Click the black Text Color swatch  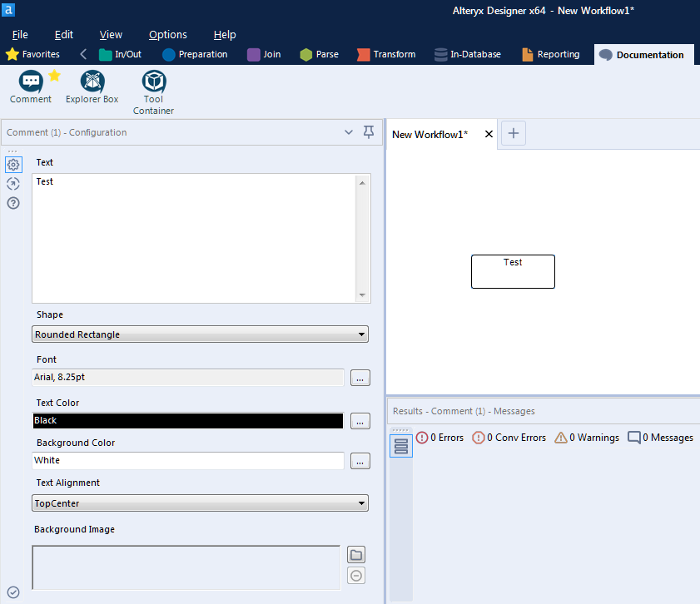[x=187, y=420]
